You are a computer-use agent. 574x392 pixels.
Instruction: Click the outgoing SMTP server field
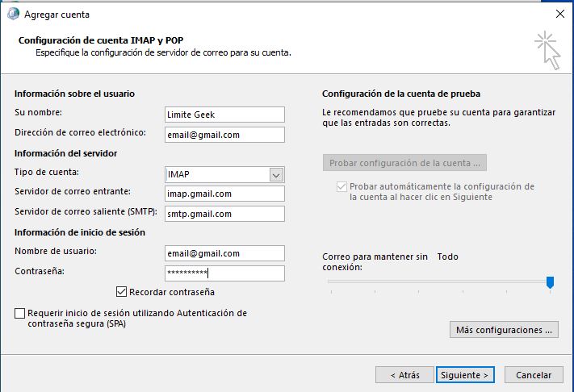click(x=224, y=214)
